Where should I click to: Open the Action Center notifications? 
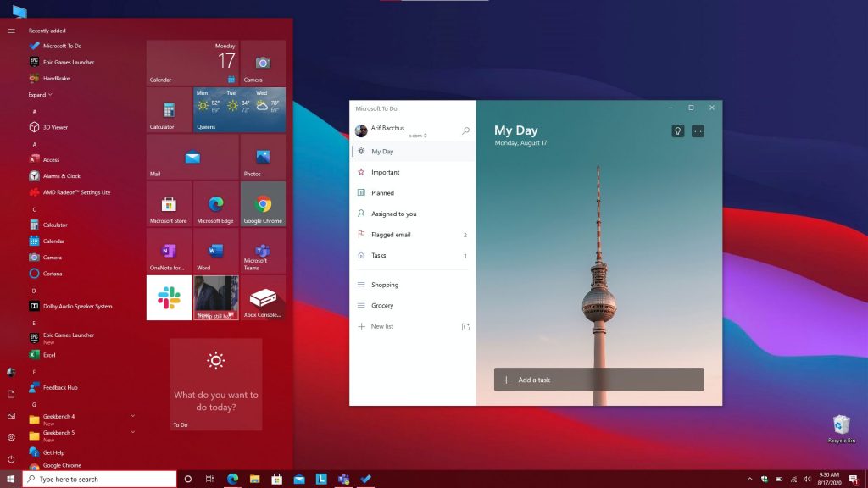(x=854, y=480)
